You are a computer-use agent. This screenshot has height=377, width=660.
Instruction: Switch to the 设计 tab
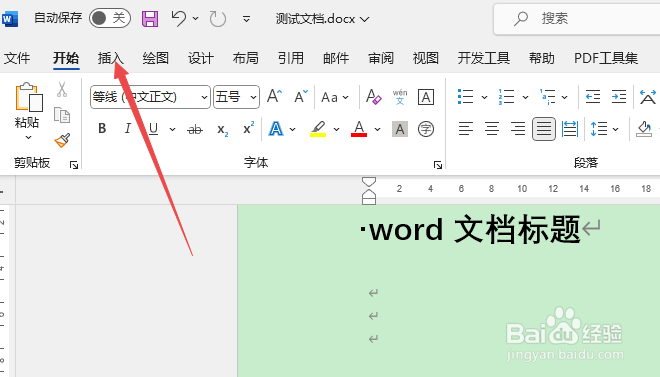pyautogui.click(x=201, y=58)
